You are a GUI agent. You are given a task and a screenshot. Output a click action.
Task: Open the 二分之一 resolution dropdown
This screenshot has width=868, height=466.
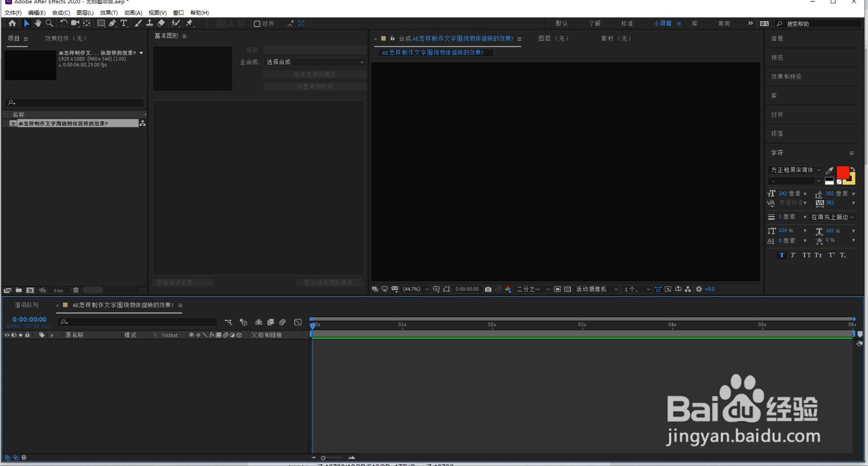[533, 289]
